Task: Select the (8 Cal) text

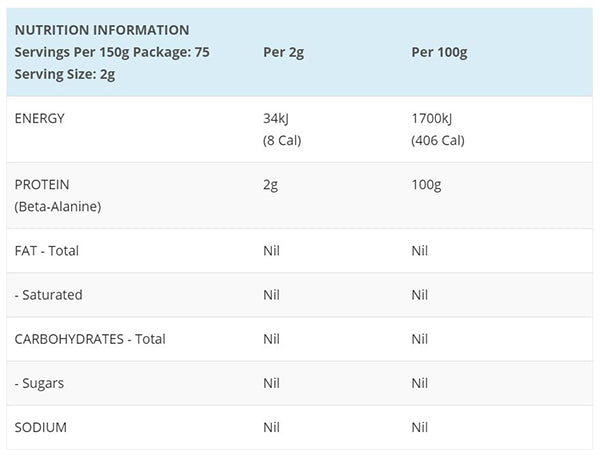Action: tap(280, 140)
